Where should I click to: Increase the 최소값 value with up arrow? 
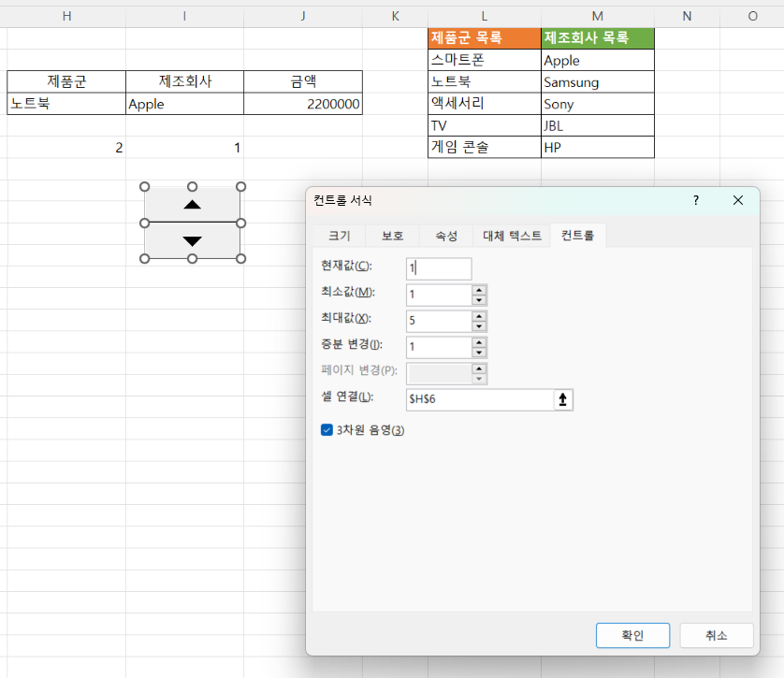pyautogui.click(x=479, y=290)
